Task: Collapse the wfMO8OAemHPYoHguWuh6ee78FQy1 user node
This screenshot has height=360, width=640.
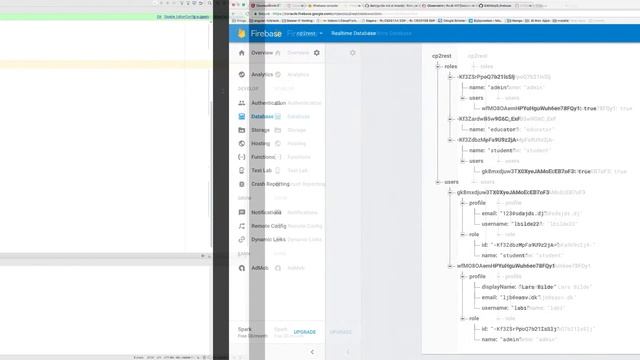Action: click(450, 266)
